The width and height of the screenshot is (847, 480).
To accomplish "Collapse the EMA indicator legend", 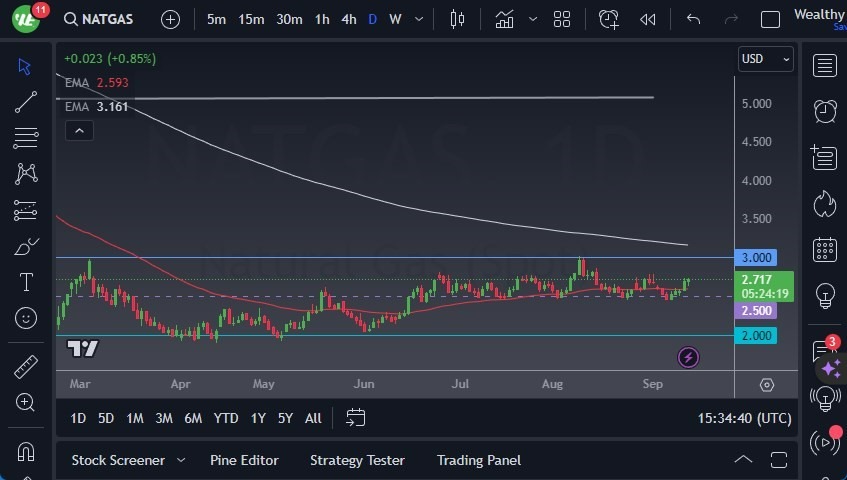I will (x=78, y=130).
